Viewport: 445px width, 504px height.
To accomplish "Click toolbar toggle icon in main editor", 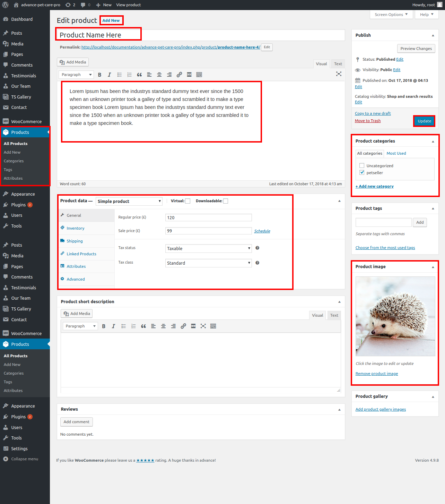I will 199,75.
